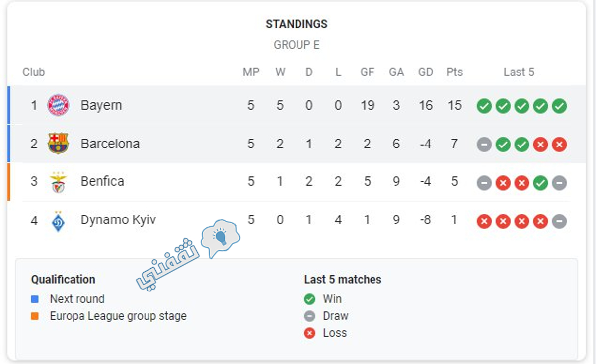
Task: Click the green Win legend icon
Action: 310,299
